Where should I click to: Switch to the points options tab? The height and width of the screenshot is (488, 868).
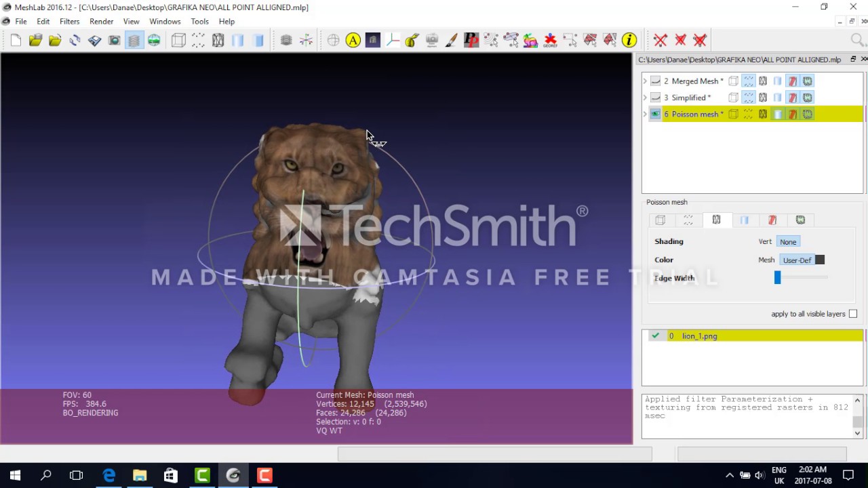point(688,220)
